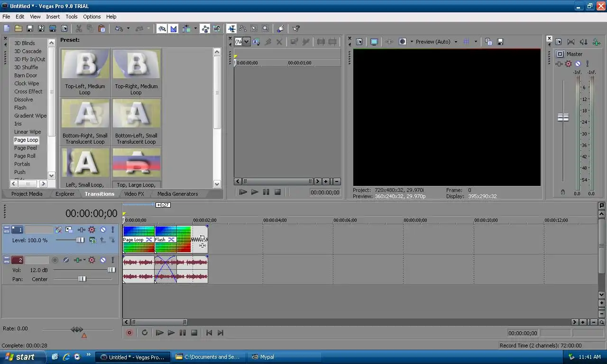
Task: Open Video Preview project properties icon
Action: (x=359, y=42)
